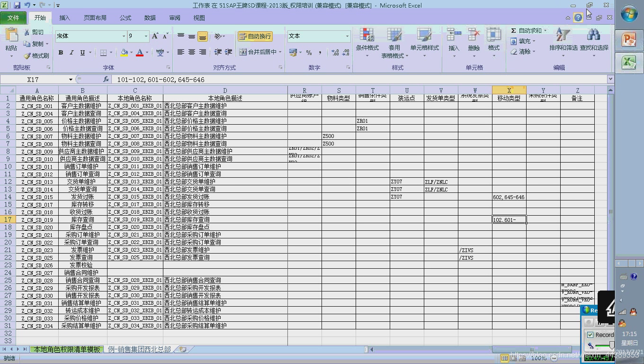644x364 pixels.
Task: Click the Paste clipboard icon
Action: pos(11,36)
